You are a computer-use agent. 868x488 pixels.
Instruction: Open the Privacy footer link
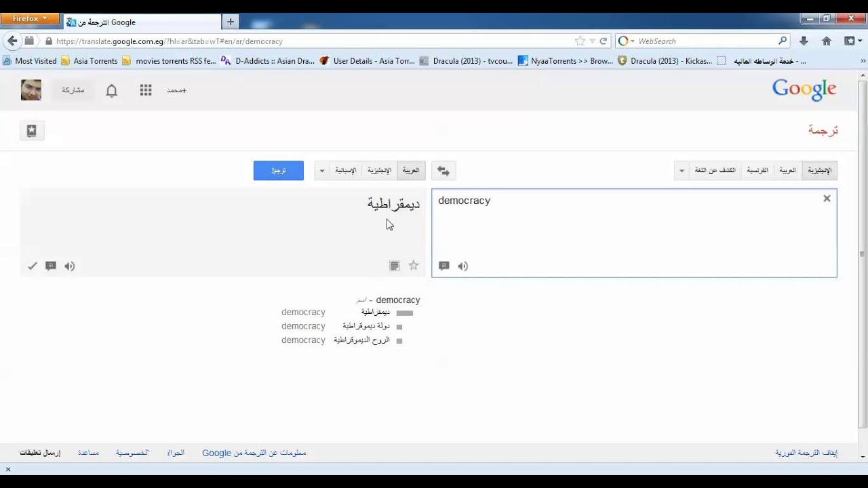[132, 453]
